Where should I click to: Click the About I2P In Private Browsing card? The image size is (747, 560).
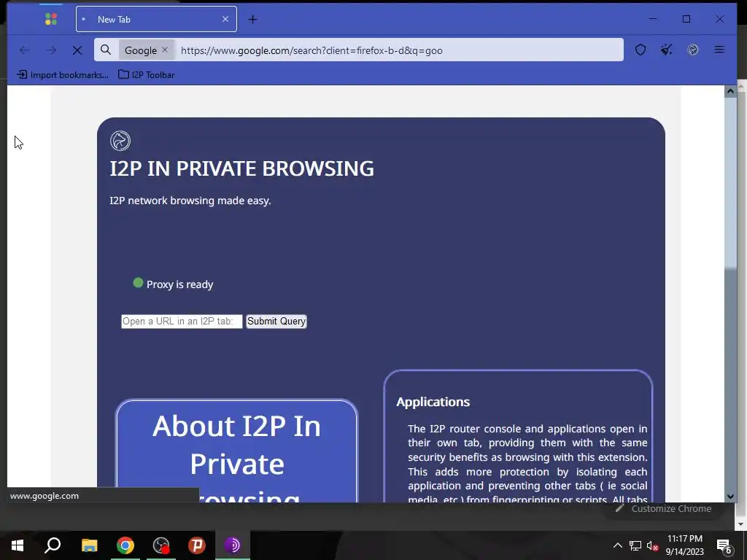tap(237, 451)
